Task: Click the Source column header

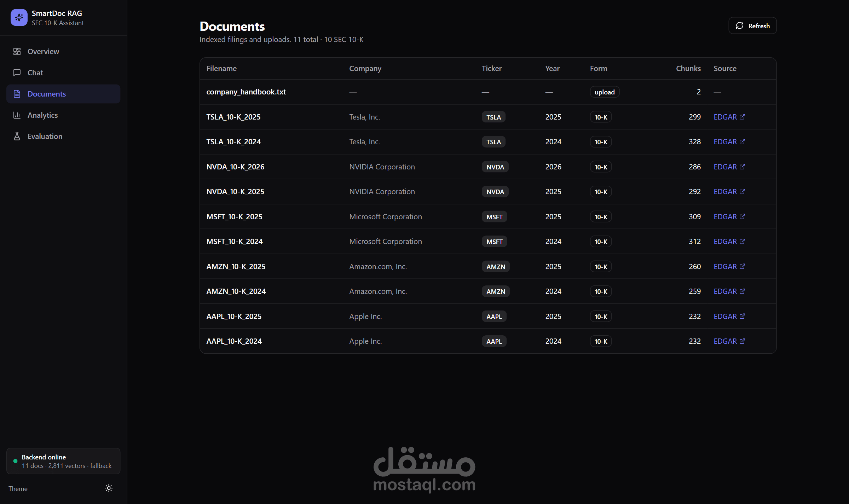Action: pos(725,69)
